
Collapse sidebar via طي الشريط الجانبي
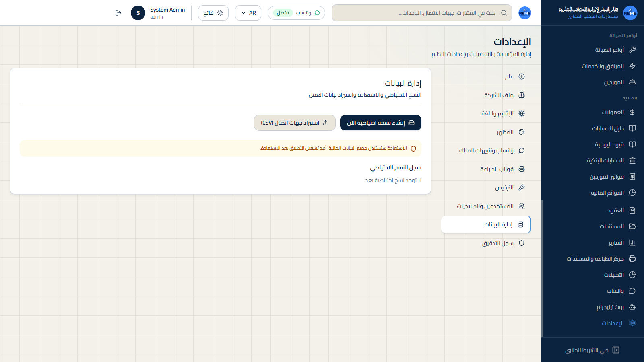tap(592, 350)
